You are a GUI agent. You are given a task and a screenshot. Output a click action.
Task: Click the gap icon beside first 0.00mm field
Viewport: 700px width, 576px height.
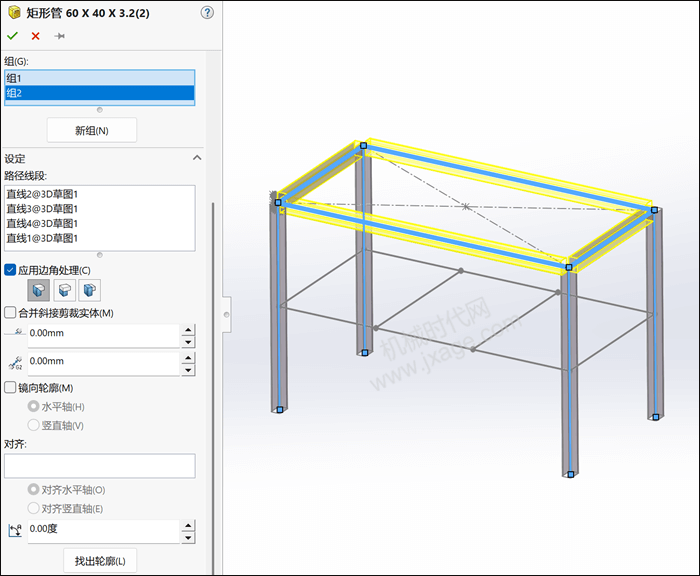click(x=15, y=332)
